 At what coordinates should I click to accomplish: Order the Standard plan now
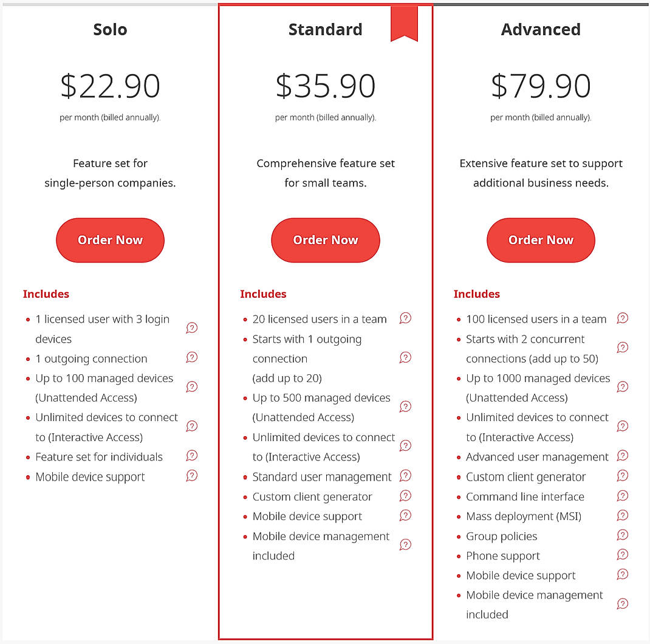(x=326, y=240)
